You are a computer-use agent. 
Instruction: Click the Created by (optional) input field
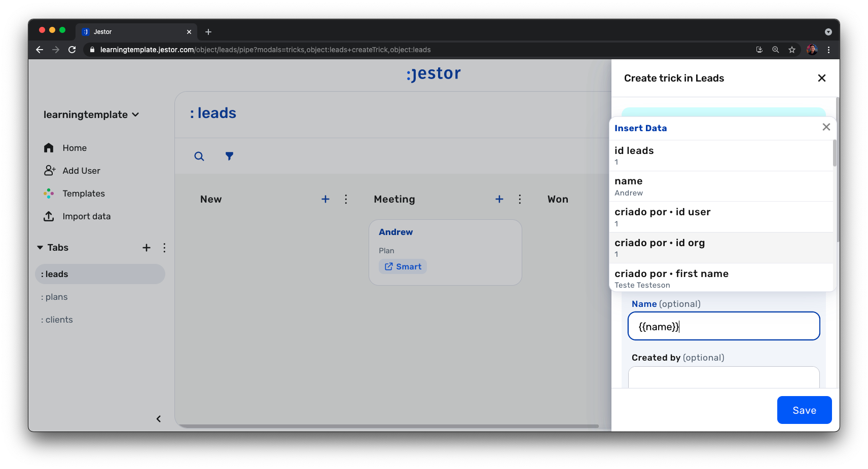coord(724,377)
